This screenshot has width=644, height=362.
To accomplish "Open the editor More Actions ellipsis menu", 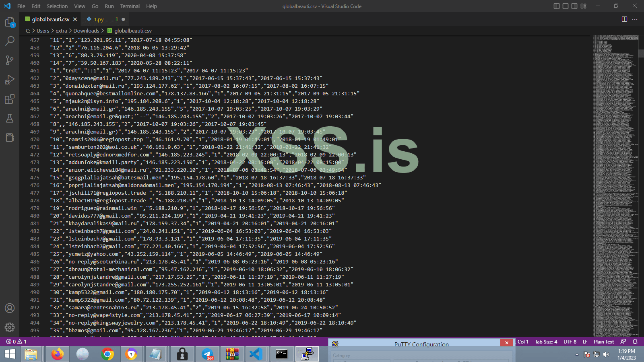I will point(635,19).
